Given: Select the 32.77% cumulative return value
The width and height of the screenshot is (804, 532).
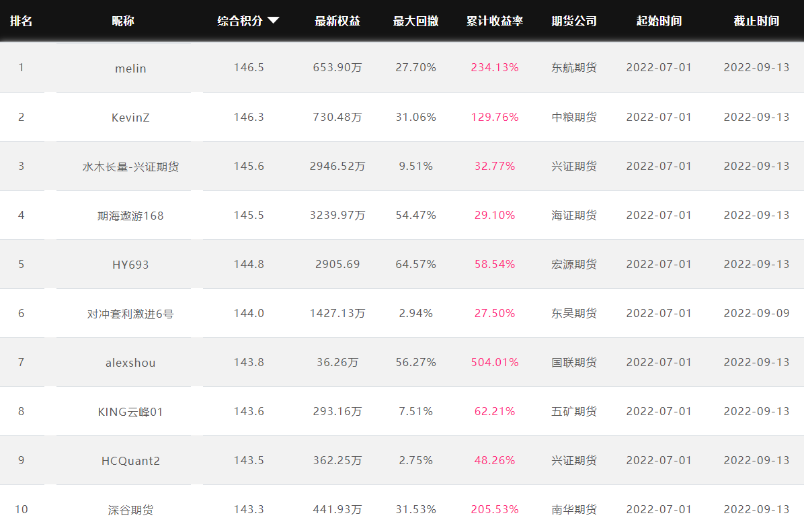Looking at the screenshot, I should point(495,166).
